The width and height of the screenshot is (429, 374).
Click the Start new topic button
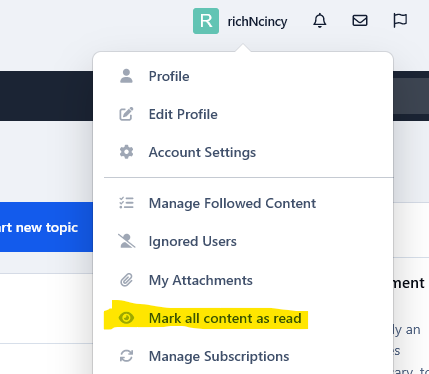point(46,227)
